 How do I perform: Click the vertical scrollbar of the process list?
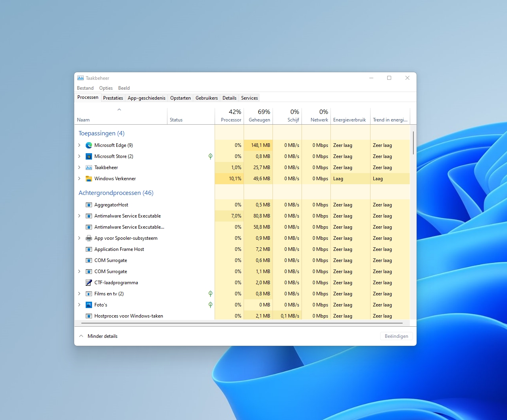coord(413,143)
